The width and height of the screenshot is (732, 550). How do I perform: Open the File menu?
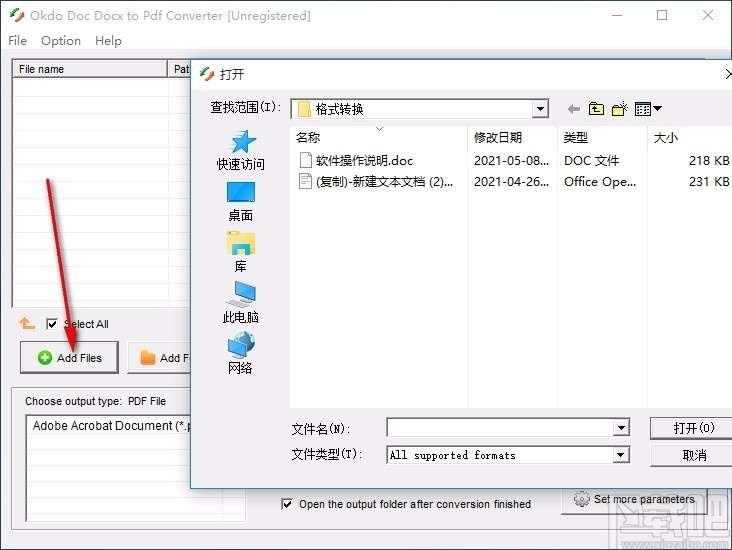[18, 41]
